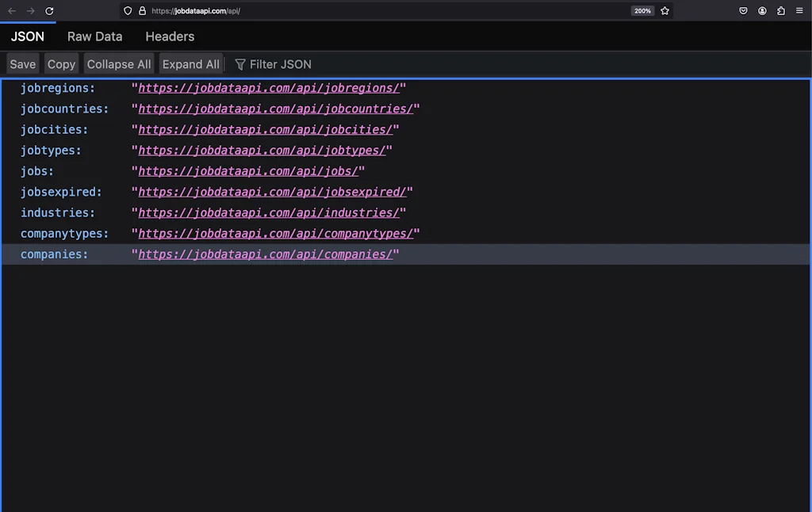
Task: Collapse all JSON nodes
Action: tap(118, 64)
